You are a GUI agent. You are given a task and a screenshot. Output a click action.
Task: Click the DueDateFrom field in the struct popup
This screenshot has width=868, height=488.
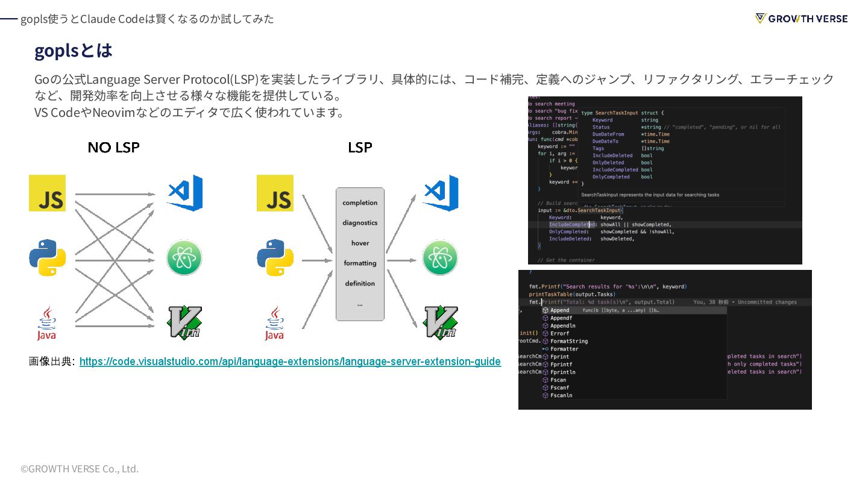608,134
